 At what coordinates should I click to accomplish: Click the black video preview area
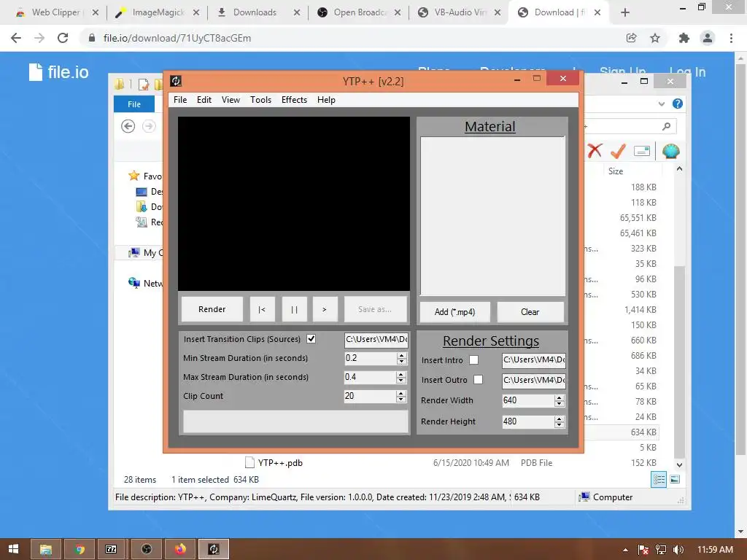[294, 204]
